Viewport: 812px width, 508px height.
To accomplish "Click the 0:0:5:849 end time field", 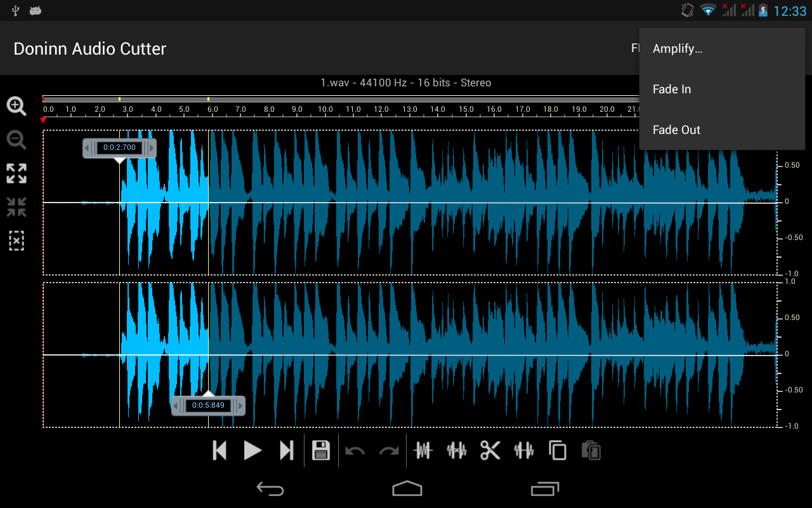I will tap(208, 405).
